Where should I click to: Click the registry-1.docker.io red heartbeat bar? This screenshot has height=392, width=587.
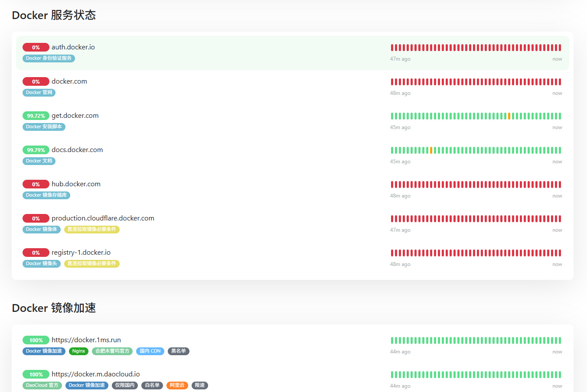tap(476, 253)
